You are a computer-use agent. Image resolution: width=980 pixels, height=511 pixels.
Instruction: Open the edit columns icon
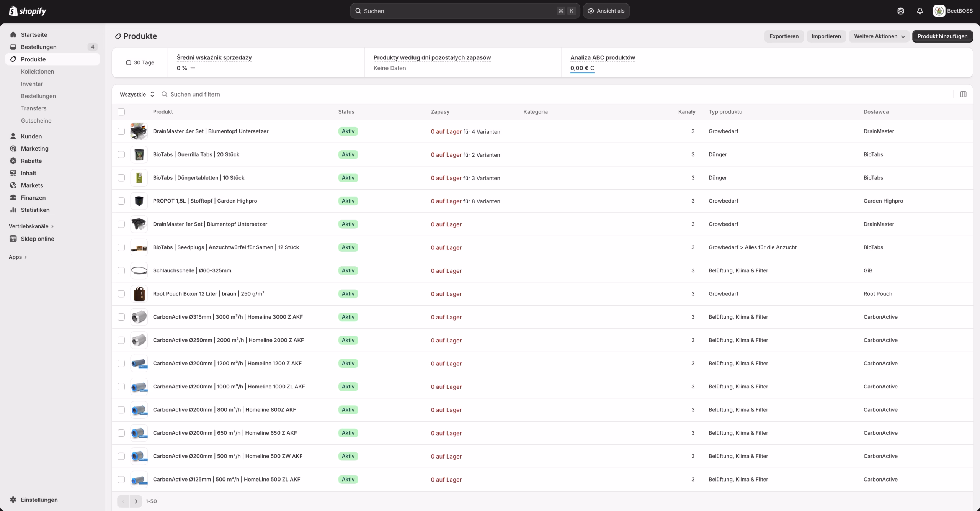pyautogui.click(x=963, y=94)
